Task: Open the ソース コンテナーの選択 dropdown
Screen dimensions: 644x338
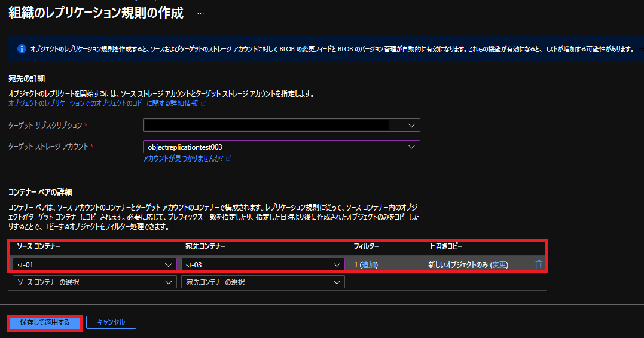Action: click(94, 282)
